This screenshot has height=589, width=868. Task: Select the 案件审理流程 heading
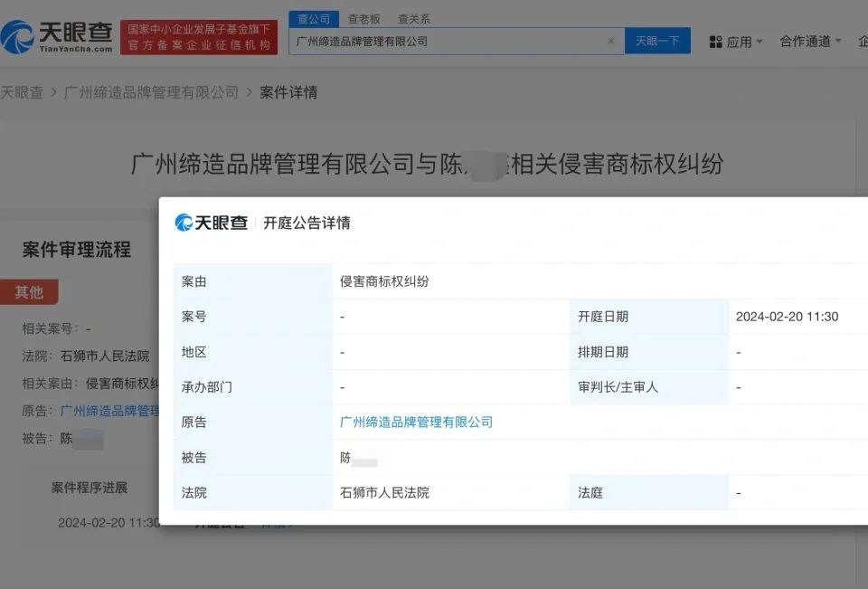click(76, 250)
